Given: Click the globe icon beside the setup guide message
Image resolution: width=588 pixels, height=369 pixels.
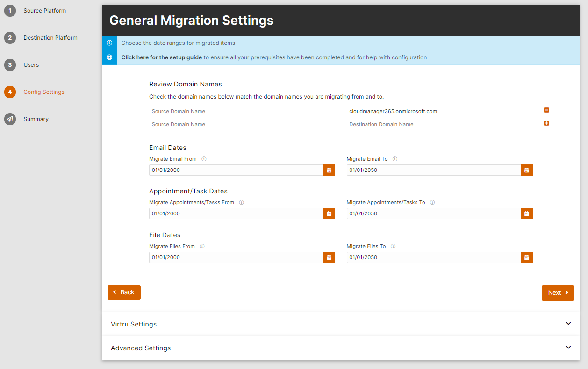Looking at the screenshot, I should [109, 57].
